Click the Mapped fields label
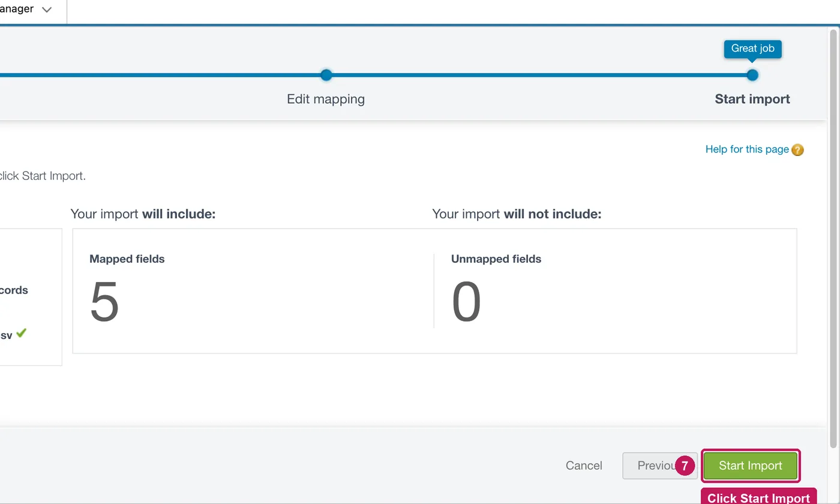This screenshot has width=840, height=504. tap(127, 259)
